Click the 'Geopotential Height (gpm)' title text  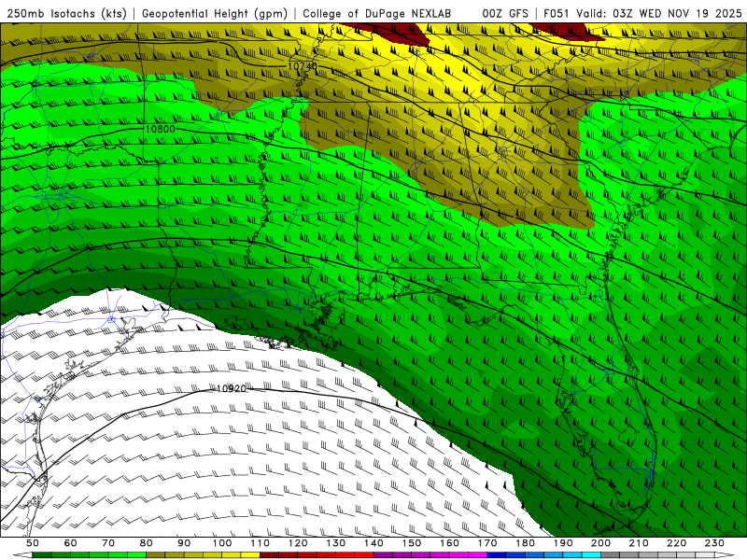[x=215, y=14]
